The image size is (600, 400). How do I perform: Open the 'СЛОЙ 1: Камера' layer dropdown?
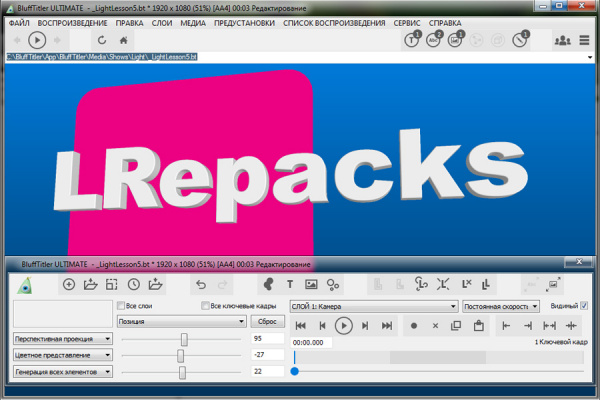374,306
